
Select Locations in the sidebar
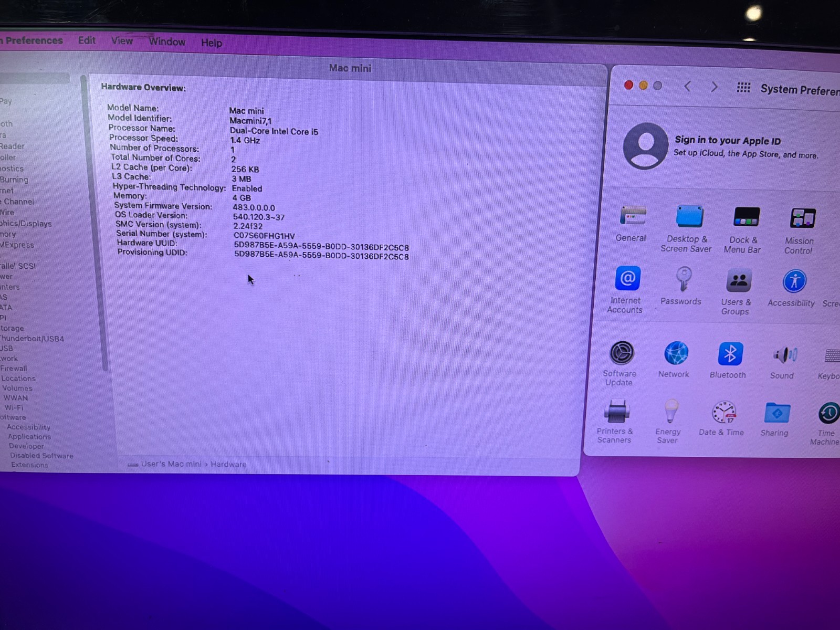click(18, 379)
